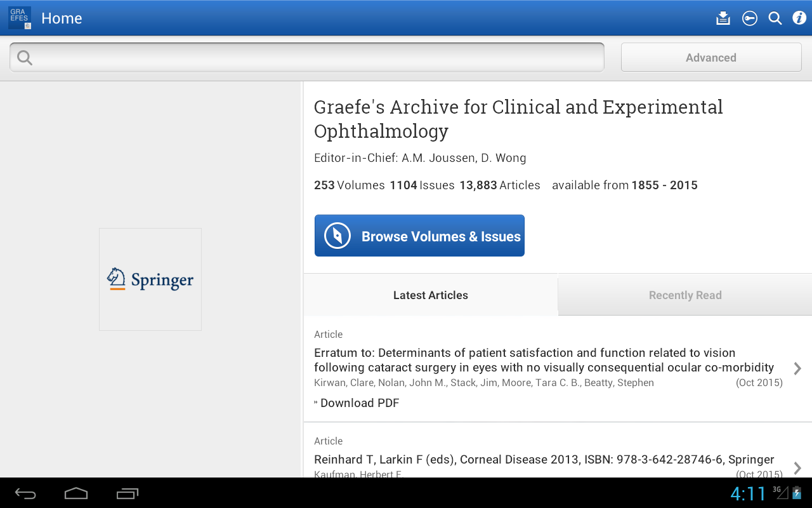The height and width of the screenshot is (508, 812).
Task: Focus the search input field
Action: click(317, 58)
